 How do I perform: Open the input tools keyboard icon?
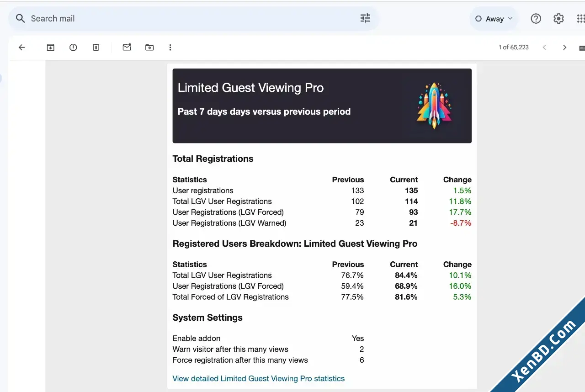pyautogui.click(x=582, y=48)
